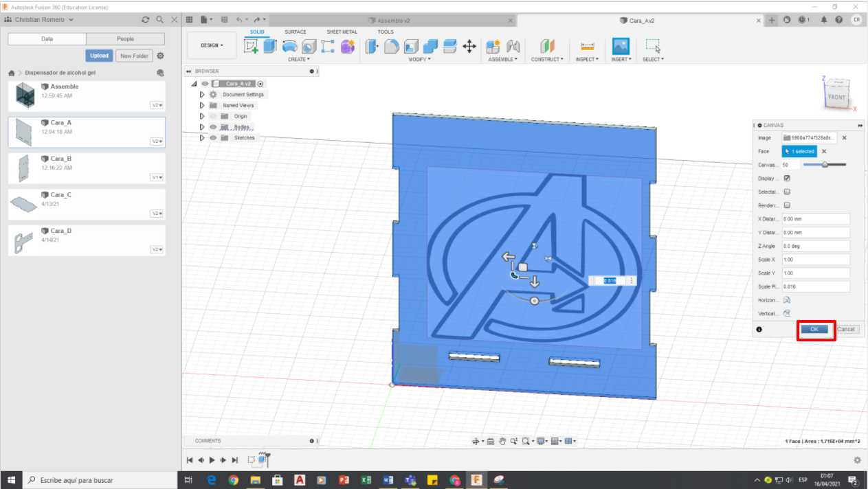Select the Extrude tool
Image resolution: width=868 pixels, height=489 pixels.
pyautogui.click(x=270, y=46)
